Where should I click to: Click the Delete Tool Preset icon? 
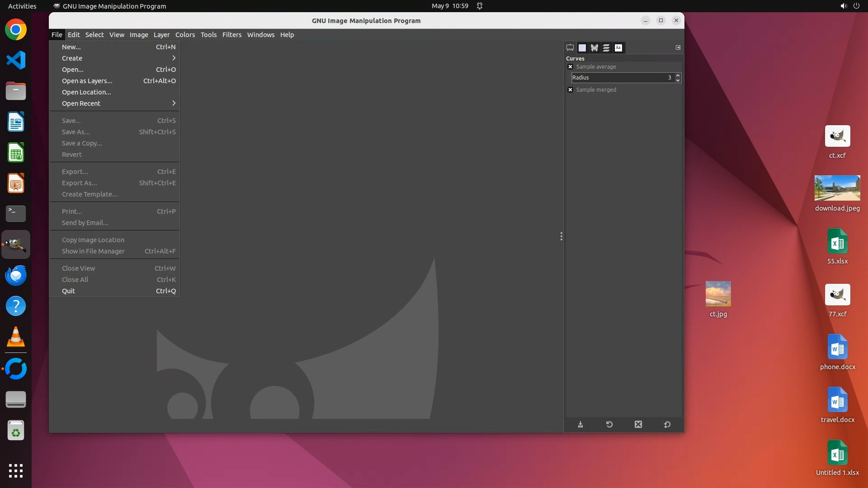pos(638,424)
